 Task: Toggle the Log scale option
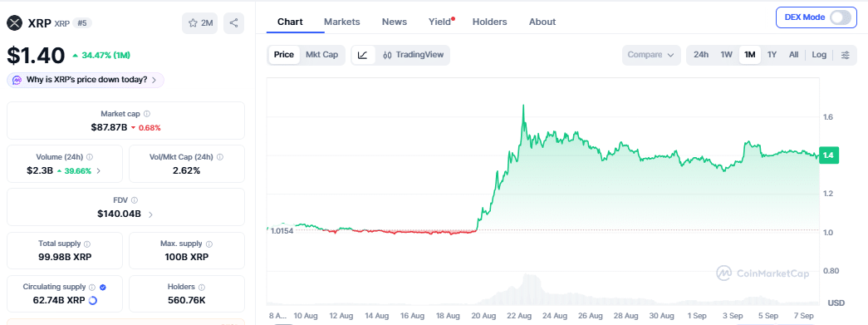[x=819, y=55]
